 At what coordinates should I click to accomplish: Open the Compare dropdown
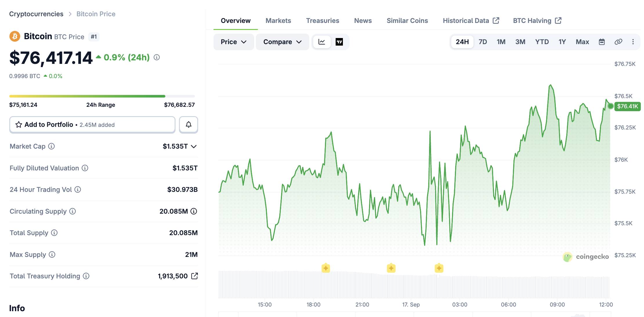click(x=283, y=42)
